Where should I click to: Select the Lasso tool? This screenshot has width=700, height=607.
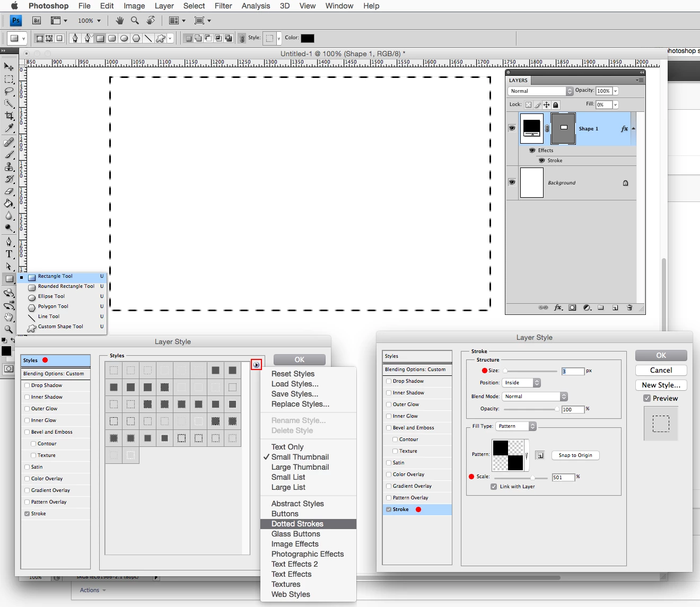(9, 92)
